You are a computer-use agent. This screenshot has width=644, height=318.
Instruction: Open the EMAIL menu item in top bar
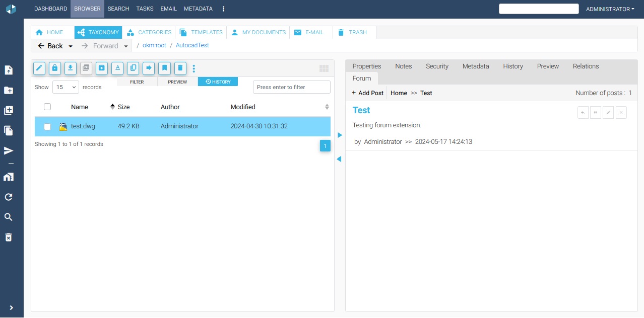point(168,9)
